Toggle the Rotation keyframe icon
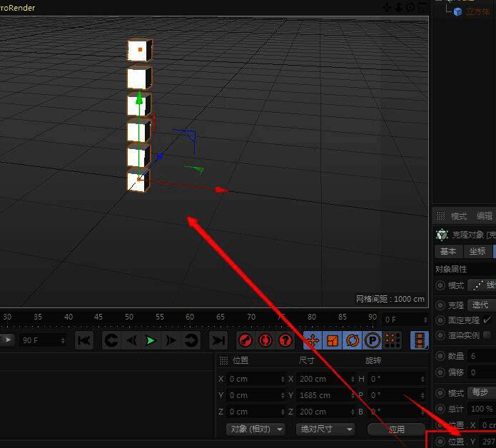496x448 pixels. point(353,340)
